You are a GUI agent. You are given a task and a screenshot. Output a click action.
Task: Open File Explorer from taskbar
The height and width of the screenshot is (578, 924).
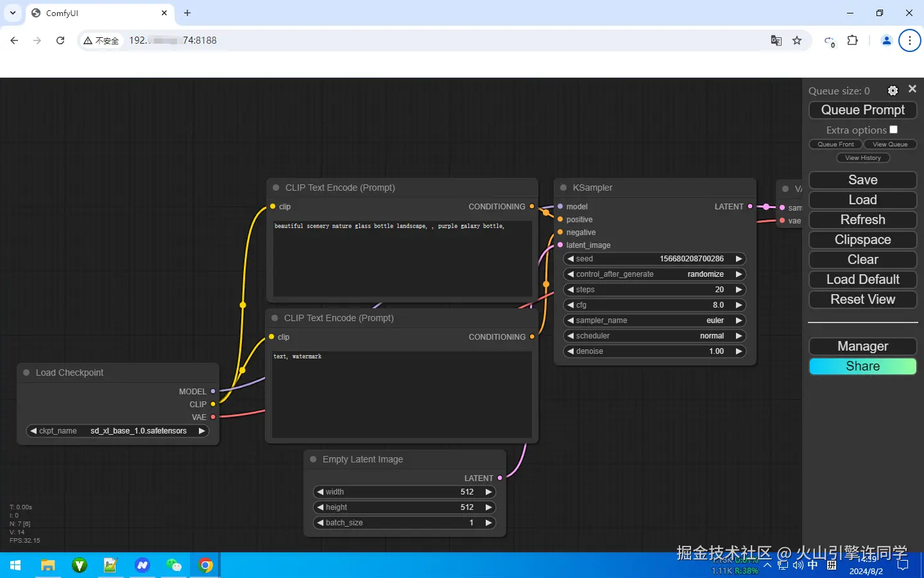47,565
